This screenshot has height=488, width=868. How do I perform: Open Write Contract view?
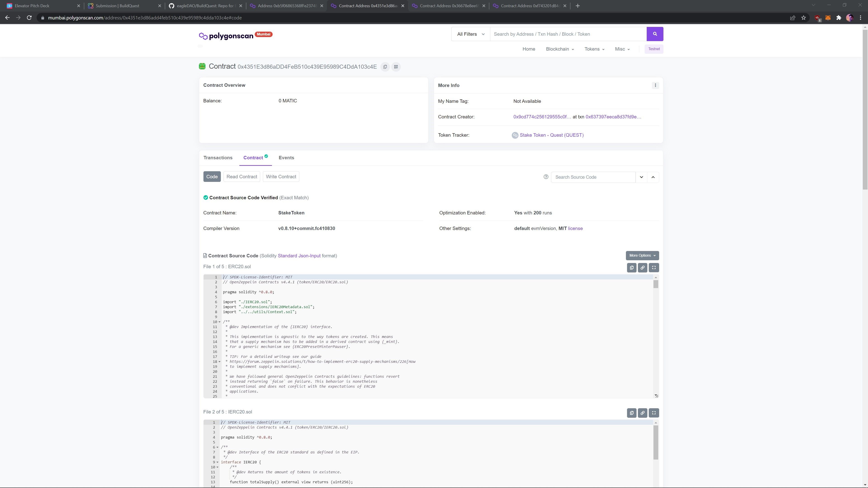pos(281,177)
